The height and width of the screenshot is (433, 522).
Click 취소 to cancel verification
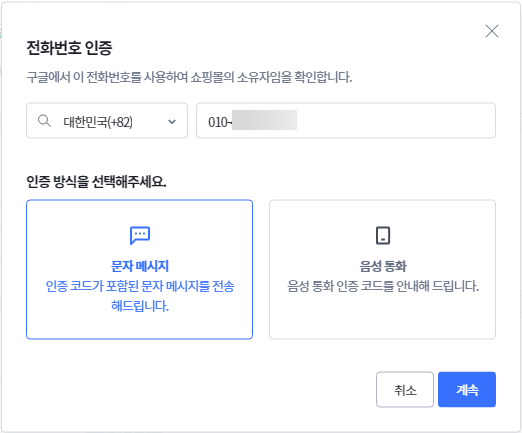click(x=405, y=389)
